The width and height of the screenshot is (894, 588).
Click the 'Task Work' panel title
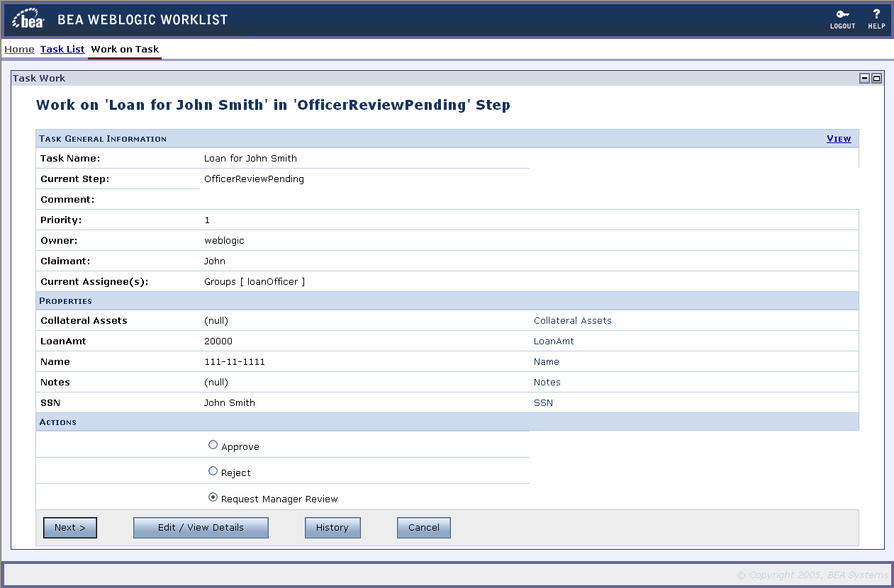(39, 78)
